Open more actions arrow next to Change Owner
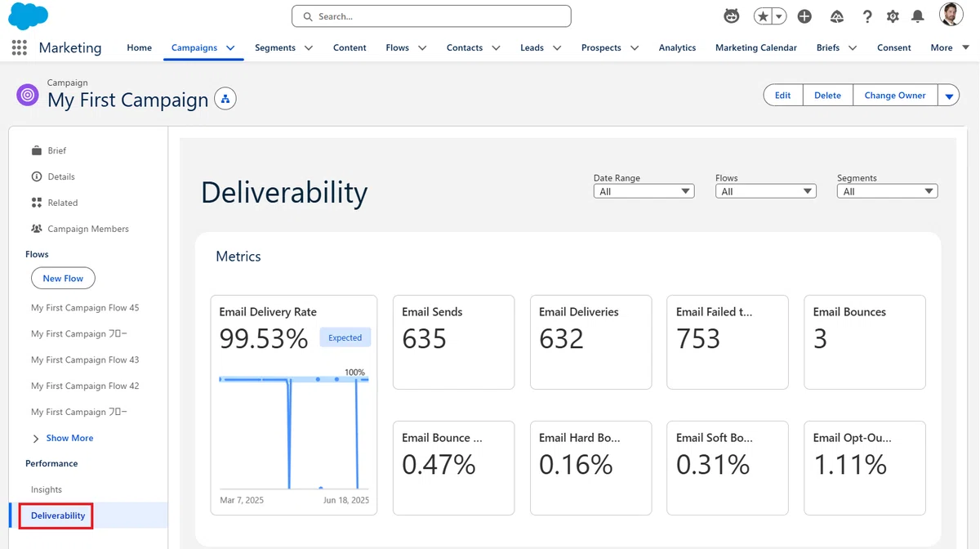Viewport: 980px width, 549px height. [x=949, y=96]
